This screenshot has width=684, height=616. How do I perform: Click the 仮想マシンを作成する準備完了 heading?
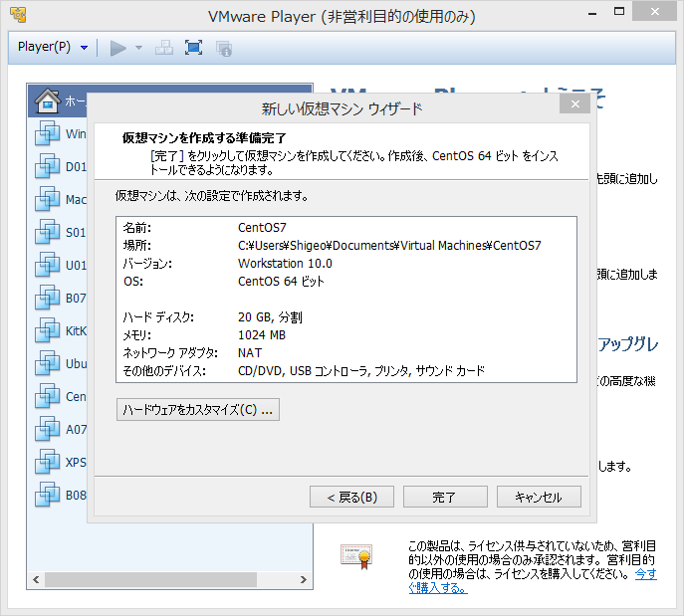[x=204, y=138]
